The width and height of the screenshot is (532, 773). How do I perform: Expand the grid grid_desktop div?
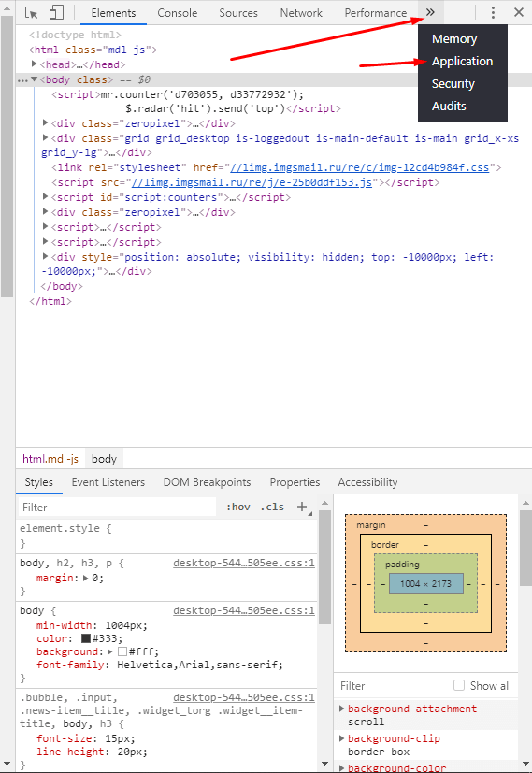[46, 137]
